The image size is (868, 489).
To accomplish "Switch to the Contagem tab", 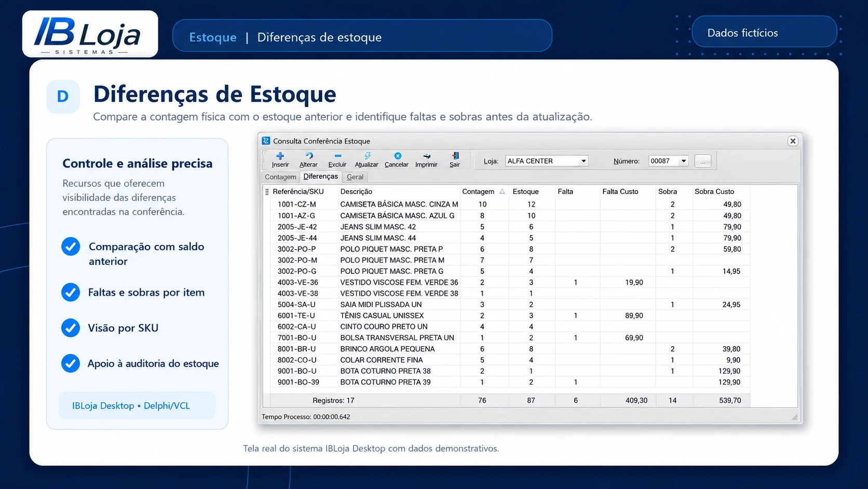I will (x=280, y=177).
